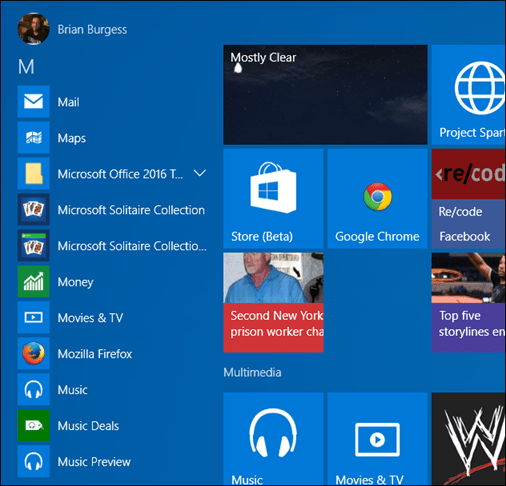The width and height of the screenshot is (506, 486).
Task: Open Second New York prison worker news tile
Action: coord(273,302)
